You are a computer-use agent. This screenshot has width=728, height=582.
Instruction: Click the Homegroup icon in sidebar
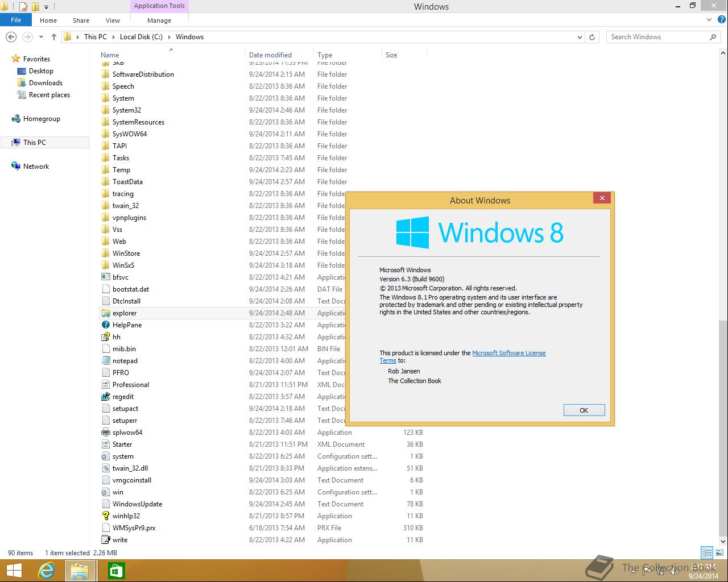pos(16,119)
